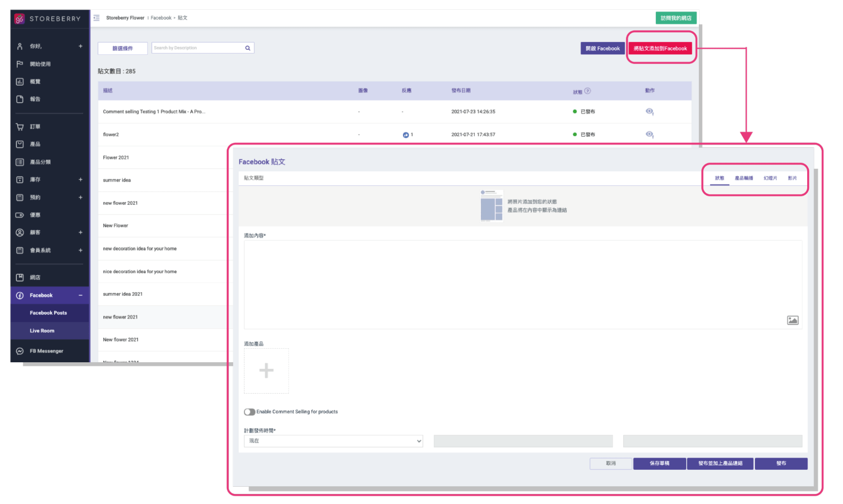Click the disabled date field after 現在
843x504 pixels.
pos(523,441)
